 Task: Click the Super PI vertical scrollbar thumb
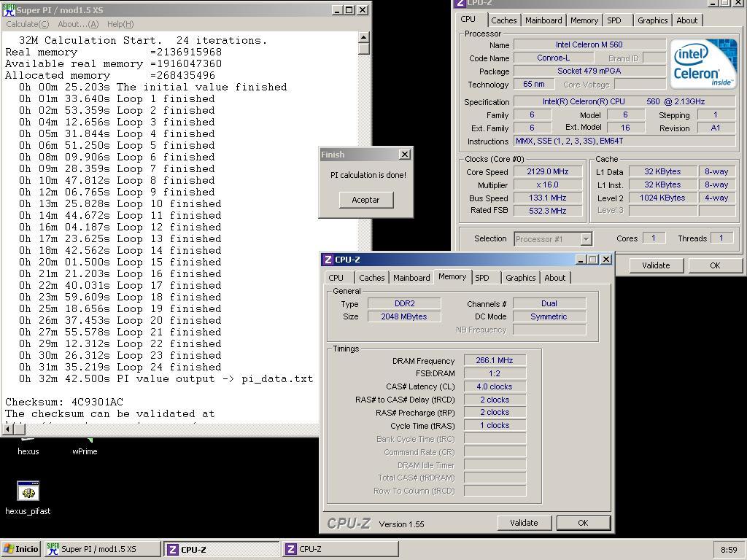pyautogui.click(x=363, y=49)
